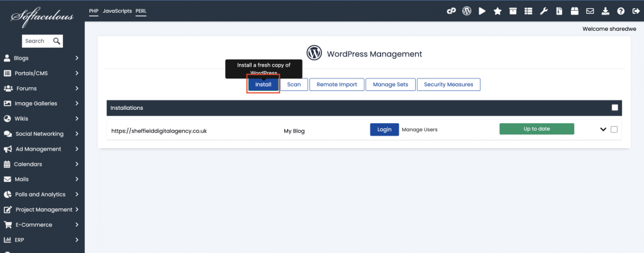Expand the Calendars category chevron

77,164
